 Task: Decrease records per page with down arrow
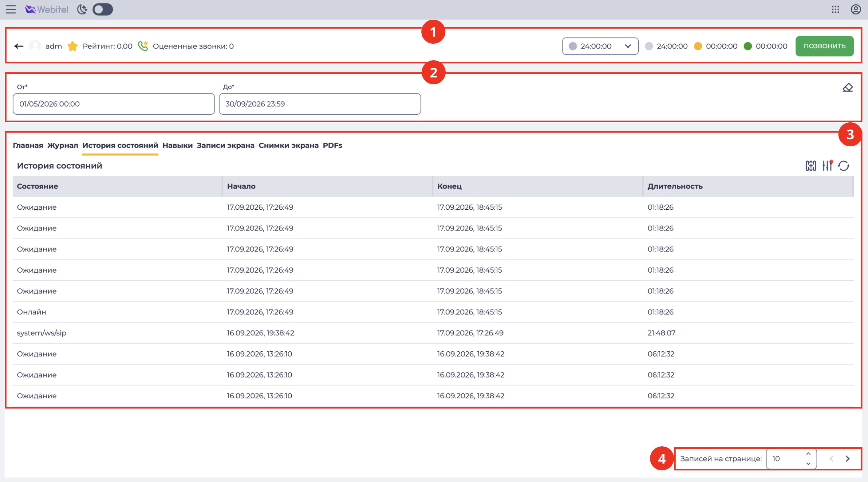pyautogui.click(x=808, y=464)
